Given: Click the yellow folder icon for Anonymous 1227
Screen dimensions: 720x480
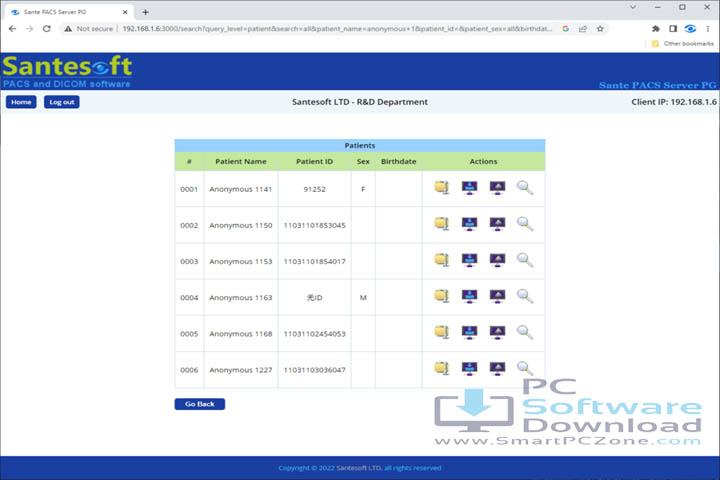Looking at the screenshot, I should pyautogui.click(x=442, y=368).
